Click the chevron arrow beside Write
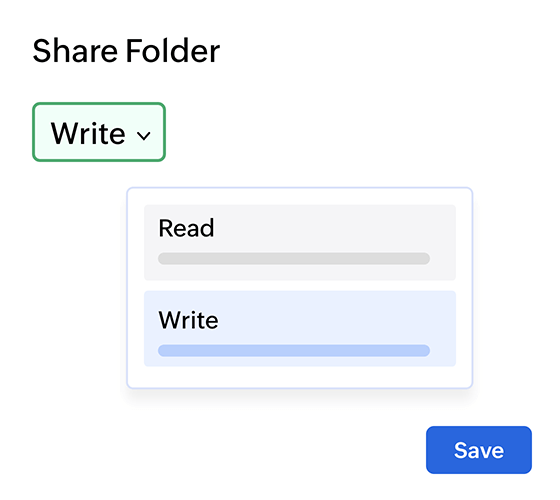This screenshot has height=500, width=560. point(144,136)
